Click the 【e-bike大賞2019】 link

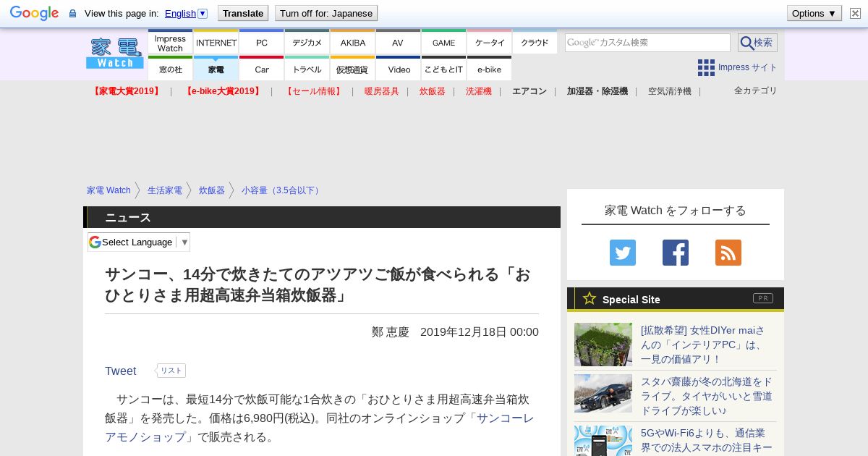click(223, 91)
